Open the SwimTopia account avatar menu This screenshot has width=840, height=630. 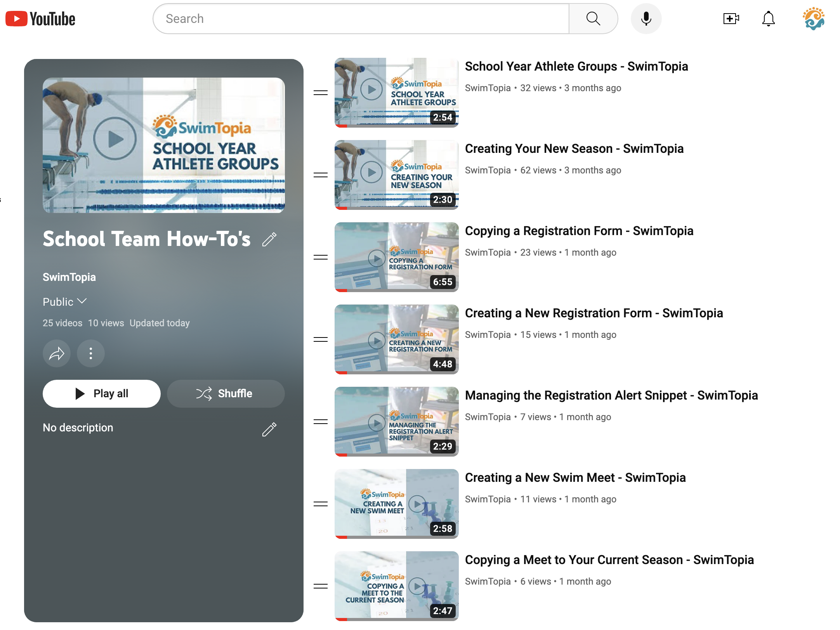click(813, 19)
